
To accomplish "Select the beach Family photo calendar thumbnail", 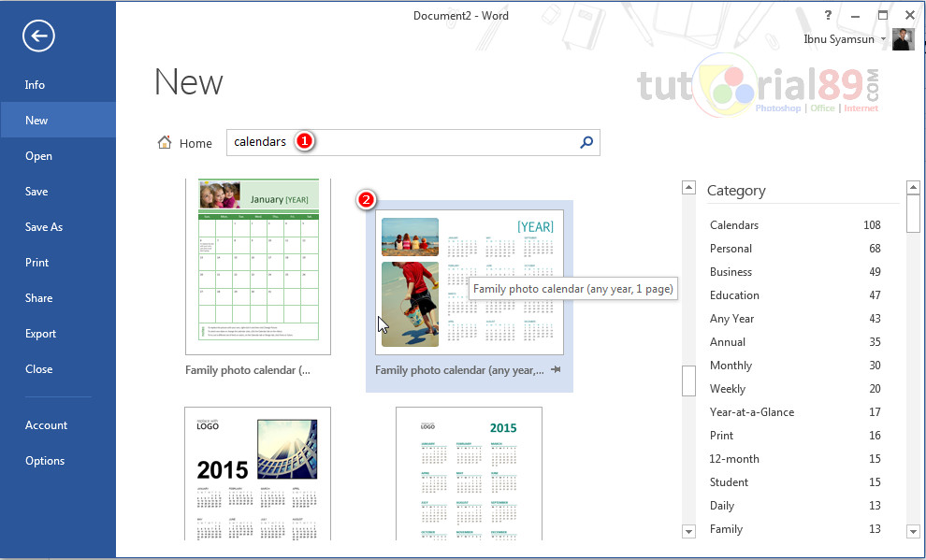I will [470, 282].
